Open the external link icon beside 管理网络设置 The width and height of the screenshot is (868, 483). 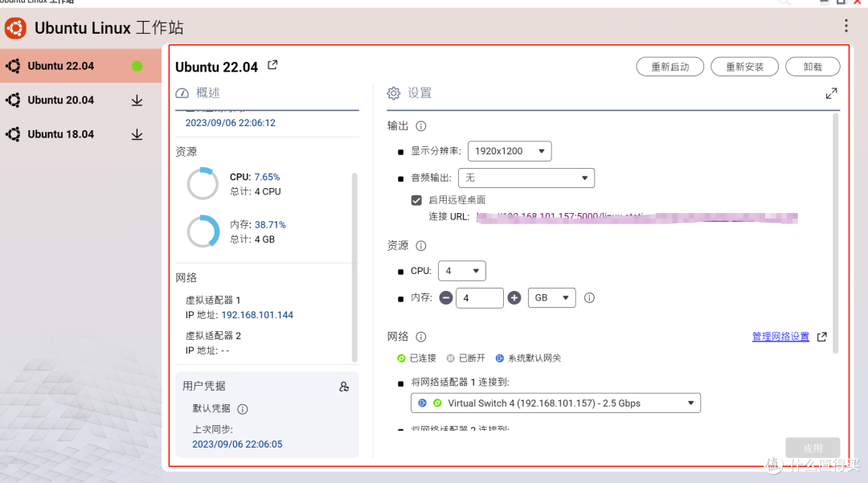point(821,337)
